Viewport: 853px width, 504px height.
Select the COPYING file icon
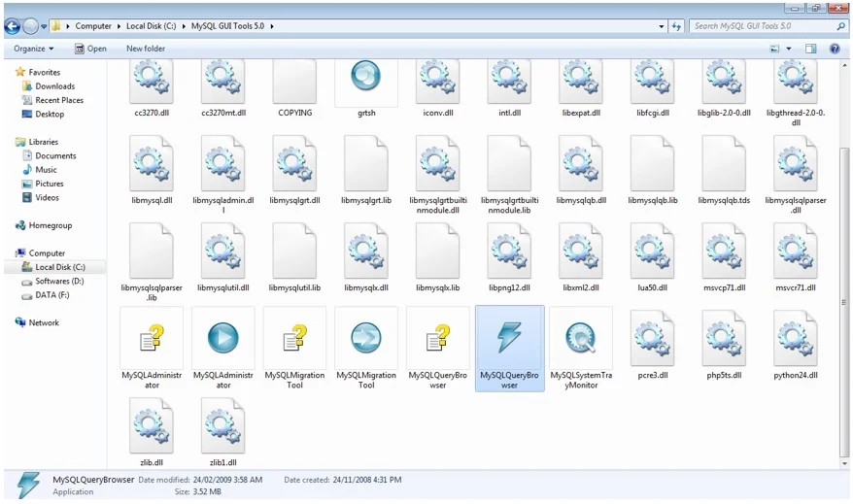click(x=294, y=82)
